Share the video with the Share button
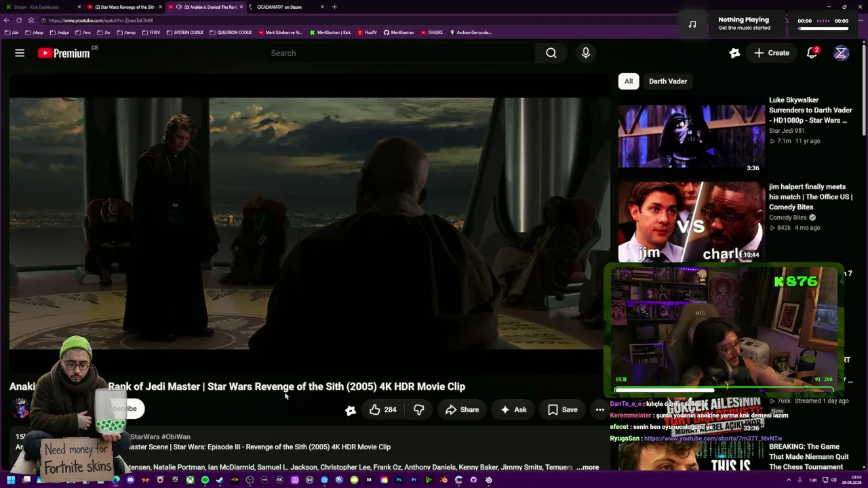This screenshot has height=488, width=868. pos(462,410)
